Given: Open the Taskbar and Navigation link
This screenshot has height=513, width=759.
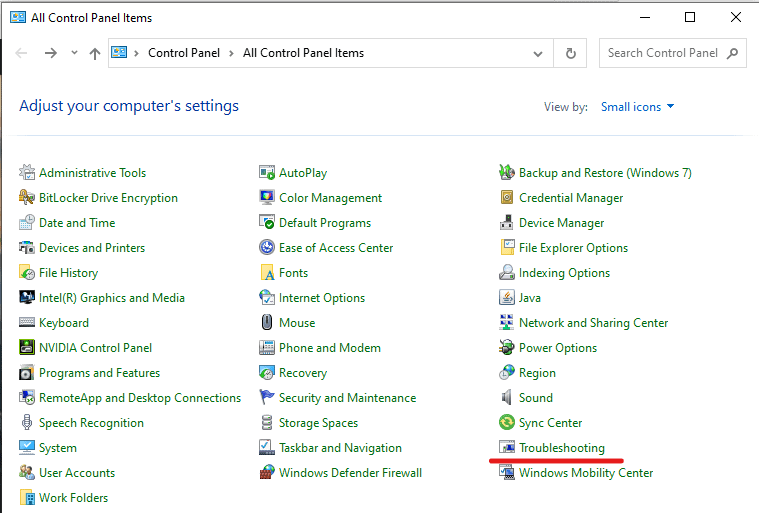Looking at the screenshot, I should pyautogui.click(x=340, y=448).
